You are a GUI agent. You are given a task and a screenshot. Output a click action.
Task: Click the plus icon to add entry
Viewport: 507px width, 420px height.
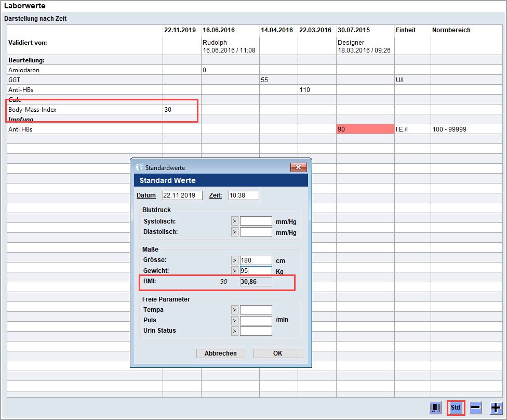click(496, 408)
